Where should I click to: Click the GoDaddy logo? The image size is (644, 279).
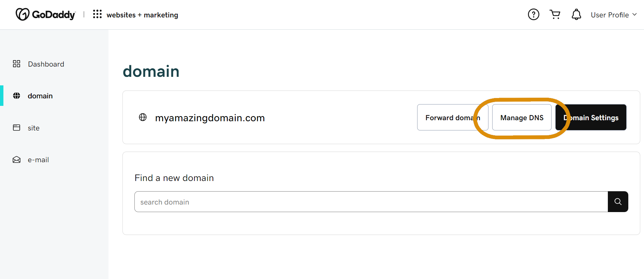click(45, 14)
